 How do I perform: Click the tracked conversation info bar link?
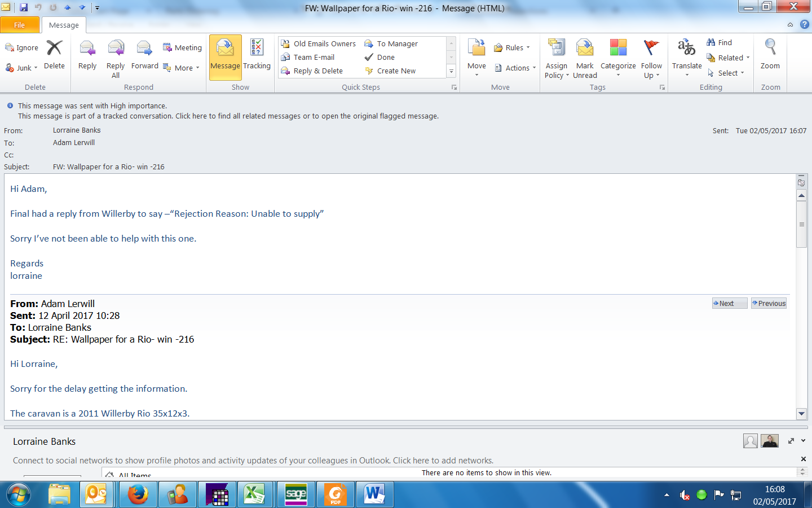point(228,116)
